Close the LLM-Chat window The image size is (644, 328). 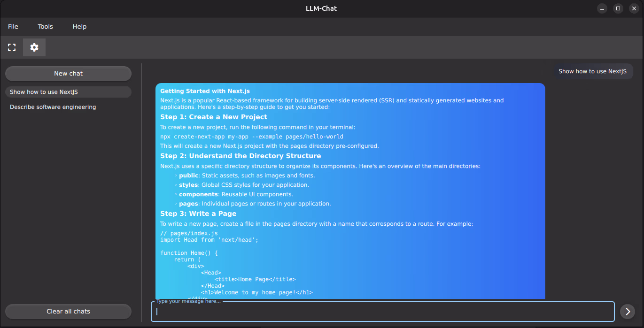click(x=634, y=8)
